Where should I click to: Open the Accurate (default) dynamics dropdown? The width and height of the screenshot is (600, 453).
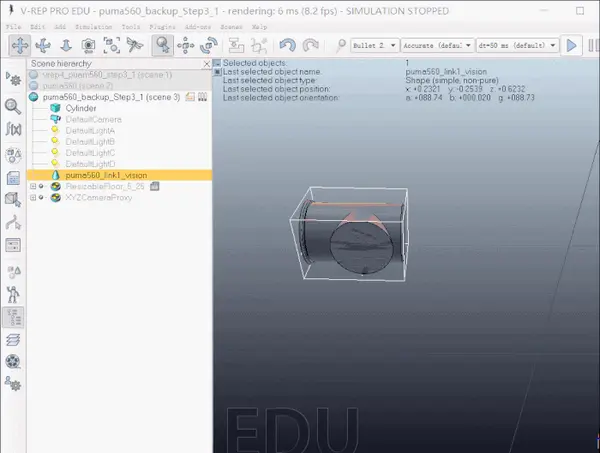(x=437, y=46)
